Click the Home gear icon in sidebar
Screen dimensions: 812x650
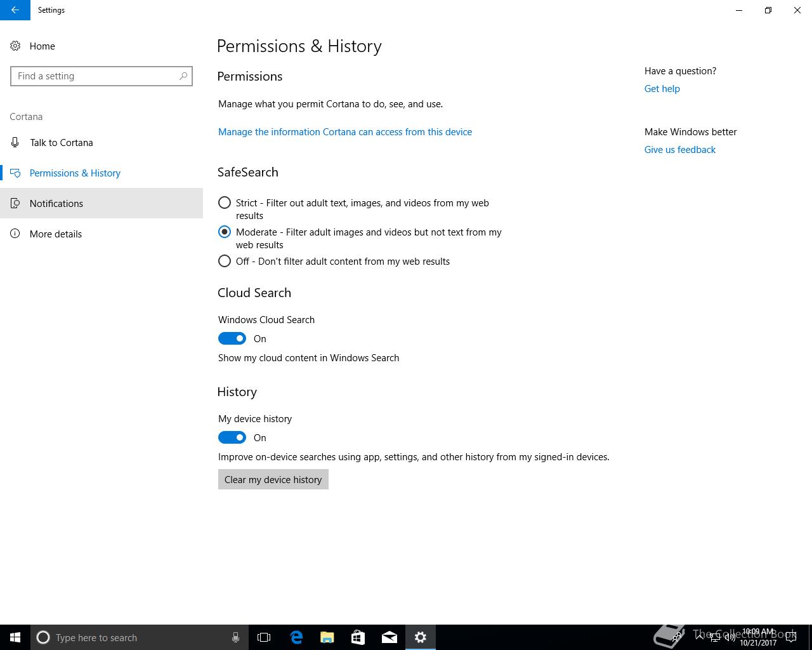pos(15,46)
